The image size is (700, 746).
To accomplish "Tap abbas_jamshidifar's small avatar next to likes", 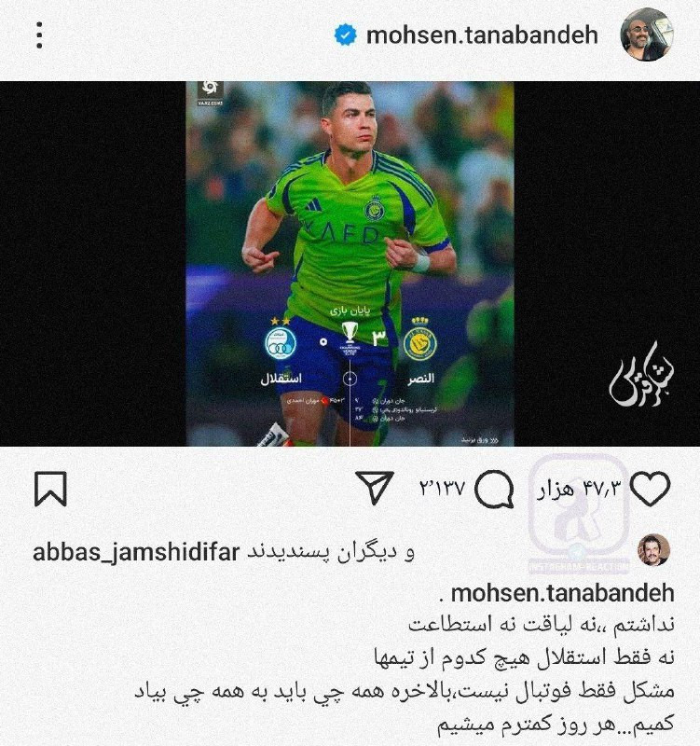I will click(x=654, y=550).
